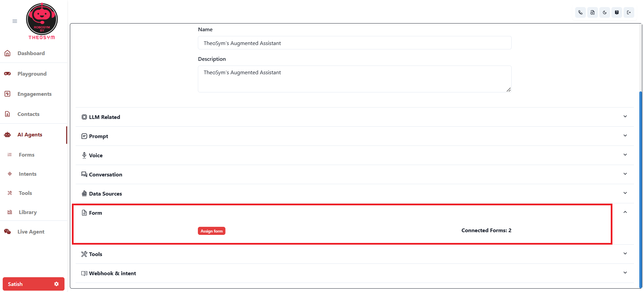Open the help question-mark icon
The image size is (644, 292).
click(x=616, y=12)
